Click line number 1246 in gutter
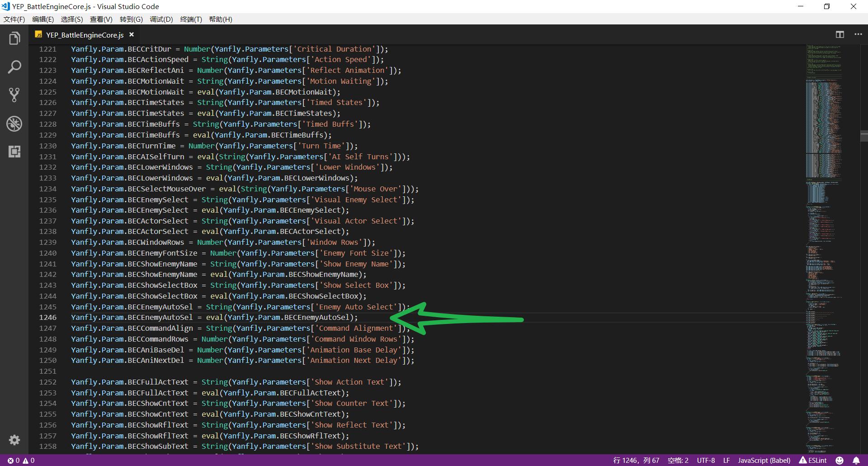 (x=47, y=318)
